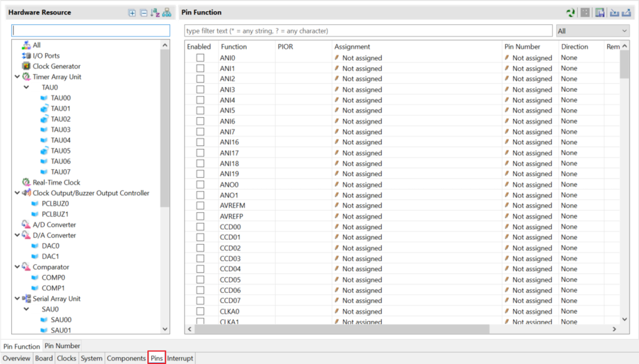The height and width of the screenshot is (364, 639).
Task: Tick the ANI18 checkbox
Action: [200, 163]
